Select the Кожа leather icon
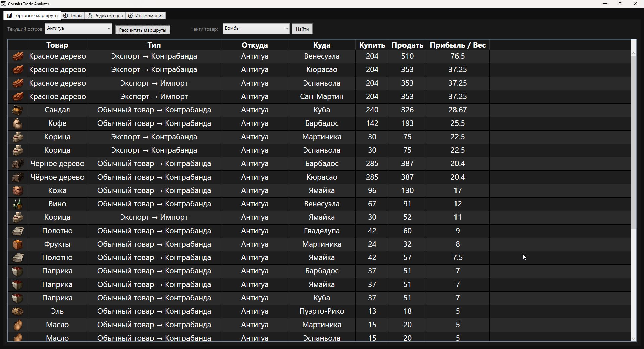The height and width of the screenshot is (349, 644). pos(18,191)
